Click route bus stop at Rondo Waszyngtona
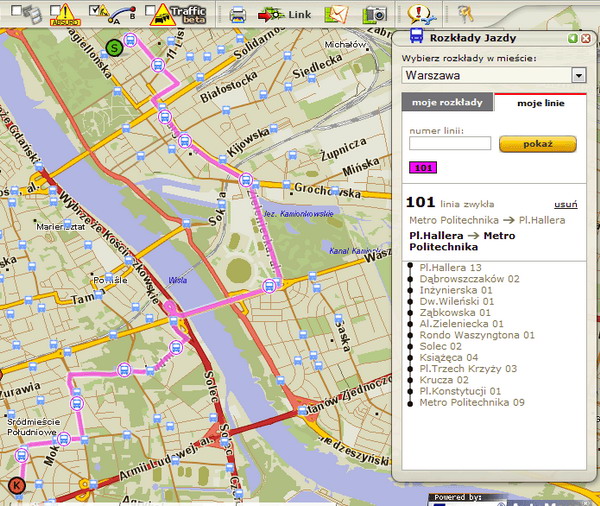Screen dimensions: 600x506 tap(269, 286)
